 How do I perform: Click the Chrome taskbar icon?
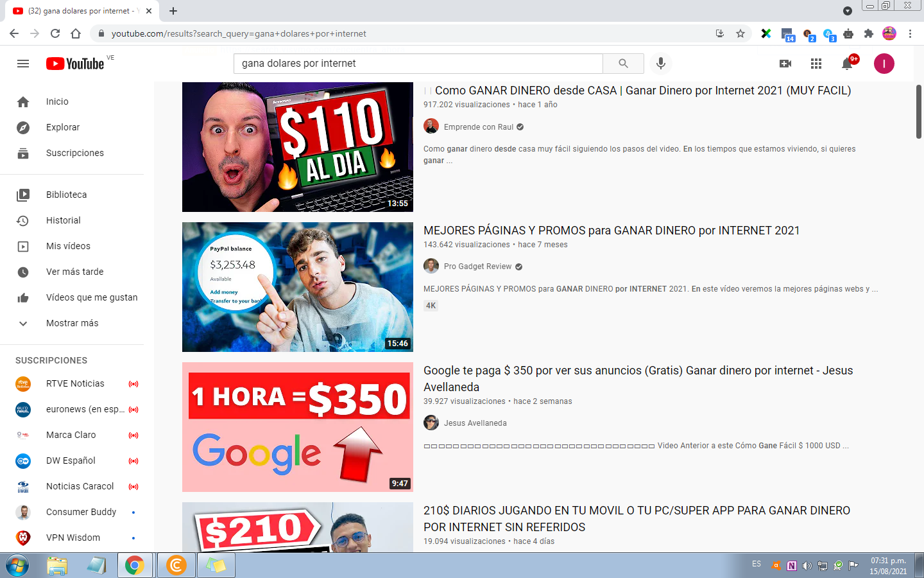(135, 566)
